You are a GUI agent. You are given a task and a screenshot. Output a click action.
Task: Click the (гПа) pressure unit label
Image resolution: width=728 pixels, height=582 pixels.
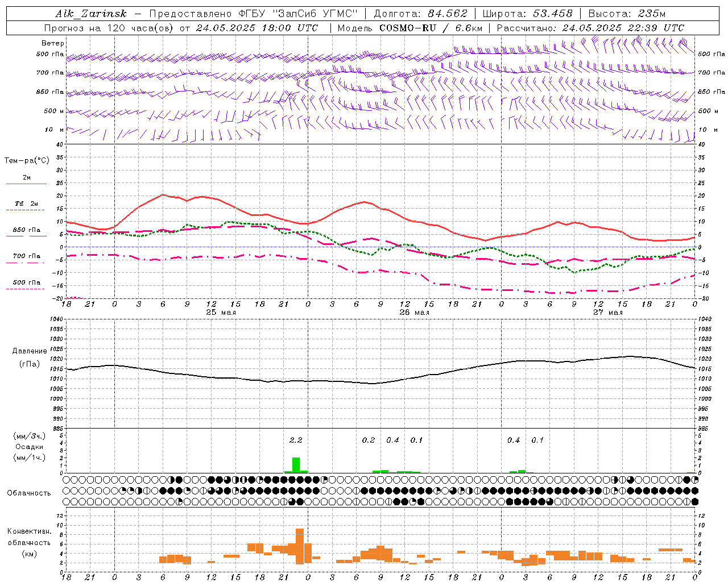pos(29,364)
